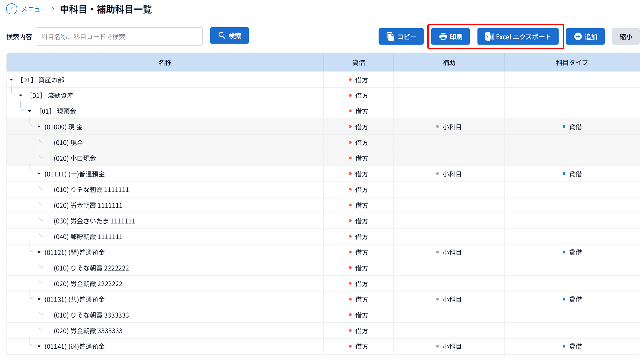This screenshot has height=362, width=644.
Task: Click the 科目タイプ column header
Action: pos(572,62)
